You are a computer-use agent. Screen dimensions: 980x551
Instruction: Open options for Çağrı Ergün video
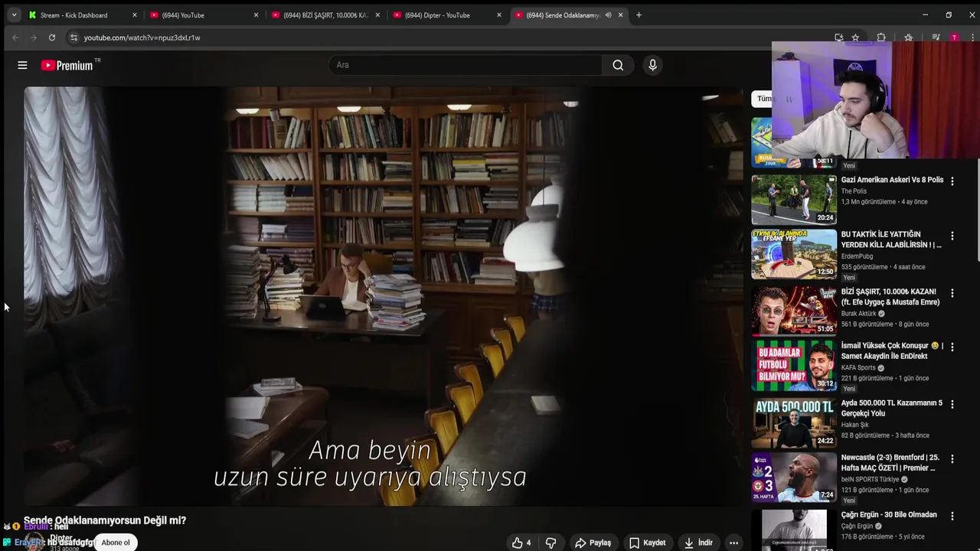click(952, 516)
